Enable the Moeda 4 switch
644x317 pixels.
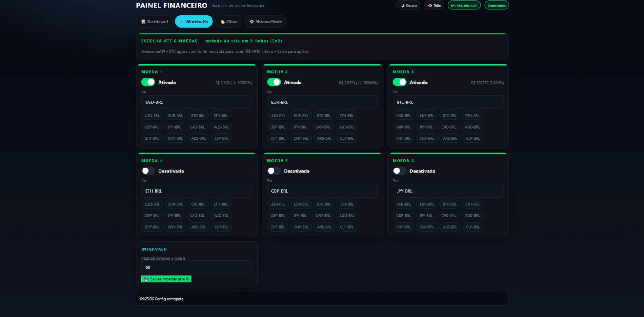coord(148,171)
